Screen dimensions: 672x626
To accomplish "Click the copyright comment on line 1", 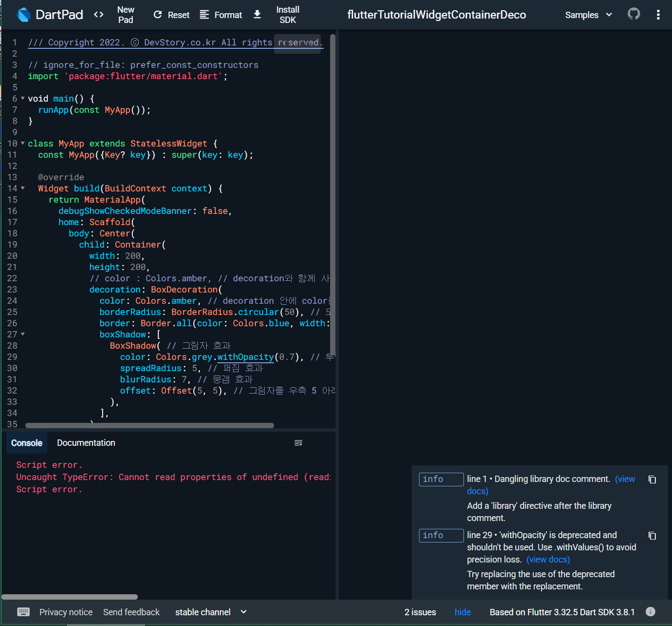I will [175, 42].
